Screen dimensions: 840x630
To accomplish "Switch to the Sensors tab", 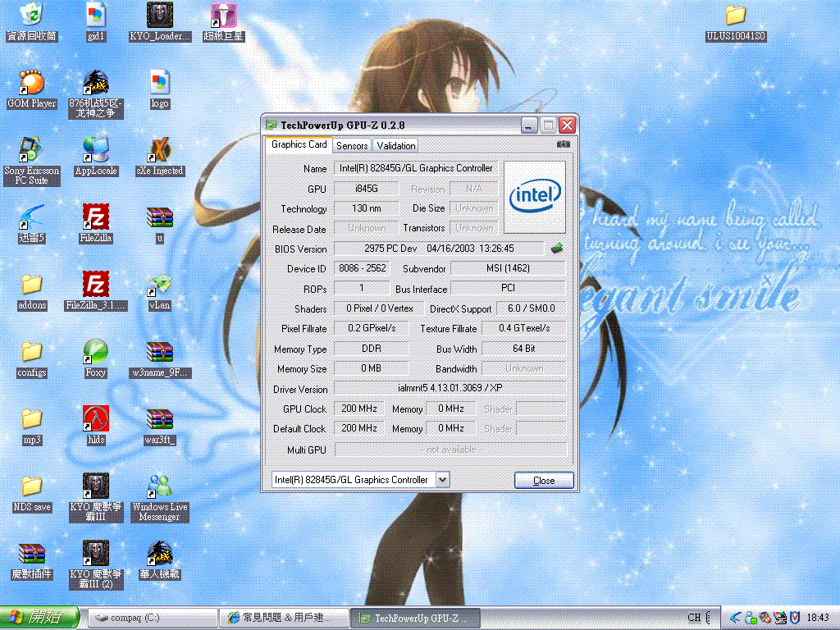I will pos(352,145).
